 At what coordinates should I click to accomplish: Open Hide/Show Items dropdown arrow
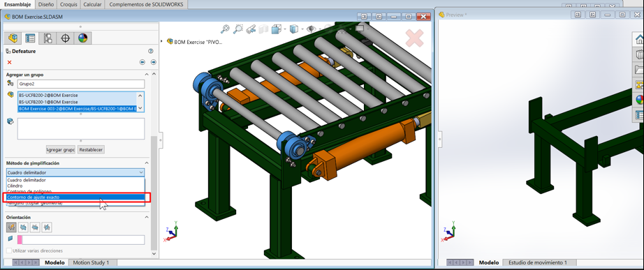(319, 29)
